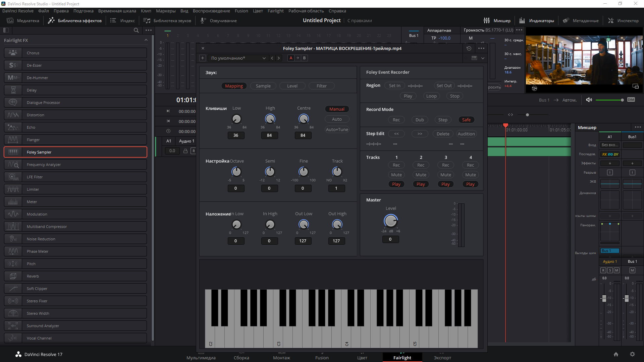Select the Multiband Compressor icon

point(13,227)
